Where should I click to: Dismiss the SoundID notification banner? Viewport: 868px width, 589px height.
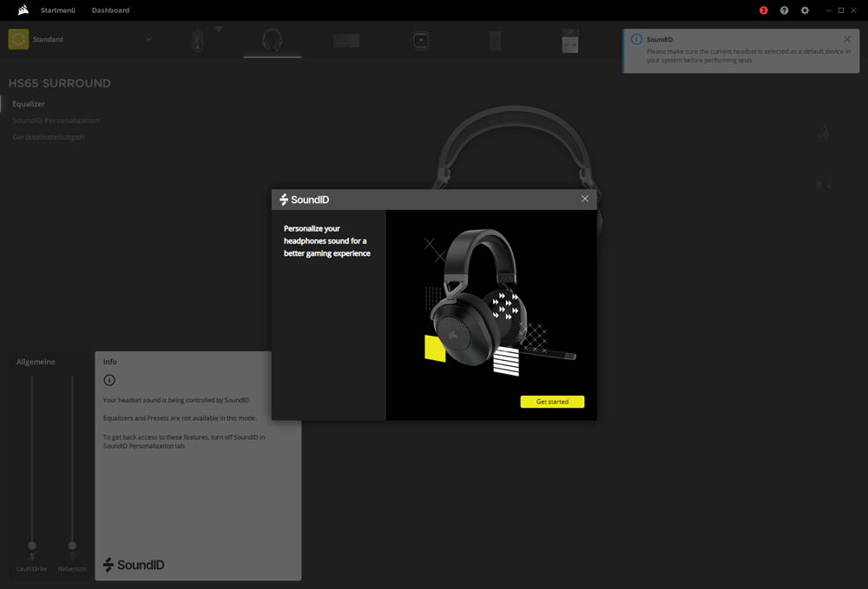pos(847,39)
